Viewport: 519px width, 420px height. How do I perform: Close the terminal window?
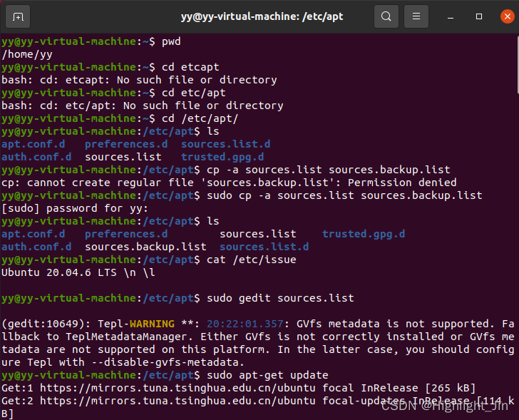(507, 16)
